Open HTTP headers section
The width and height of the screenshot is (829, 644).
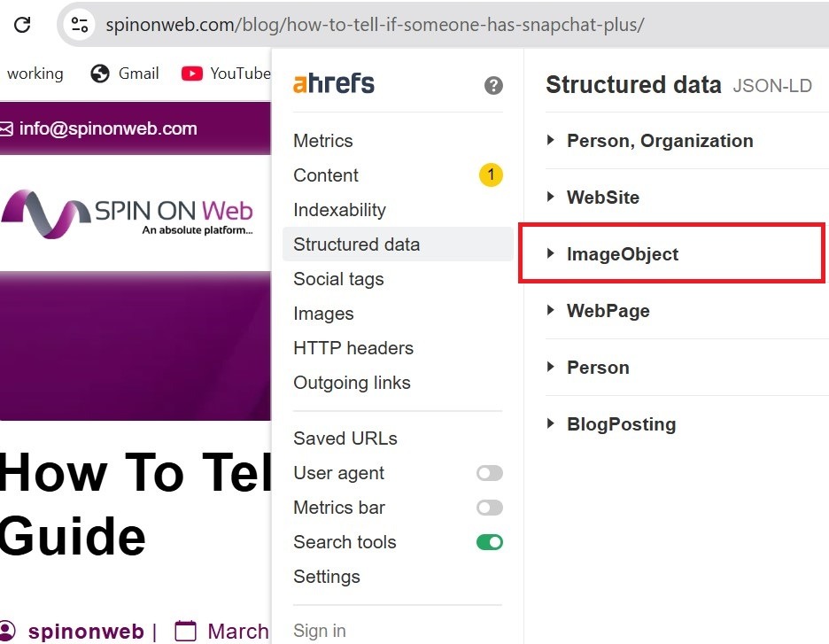[x=353, y=348]
